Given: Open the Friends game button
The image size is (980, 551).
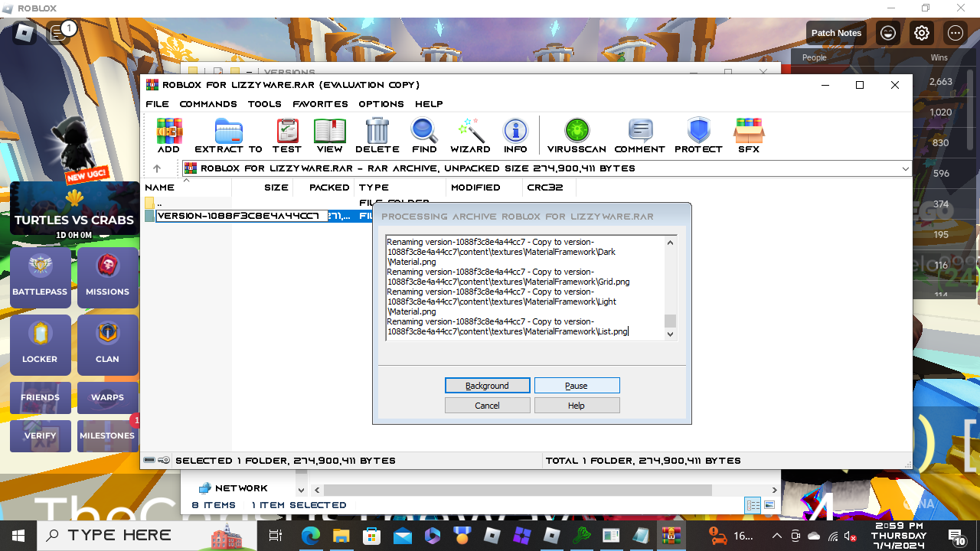Looking at the screenshot, I should click(40, 397).
